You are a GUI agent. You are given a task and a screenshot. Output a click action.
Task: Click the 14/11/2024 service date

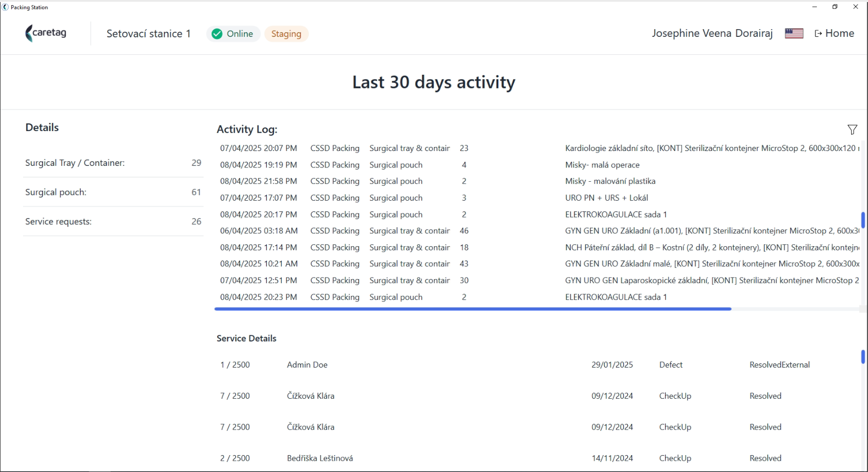click(612, 458)
